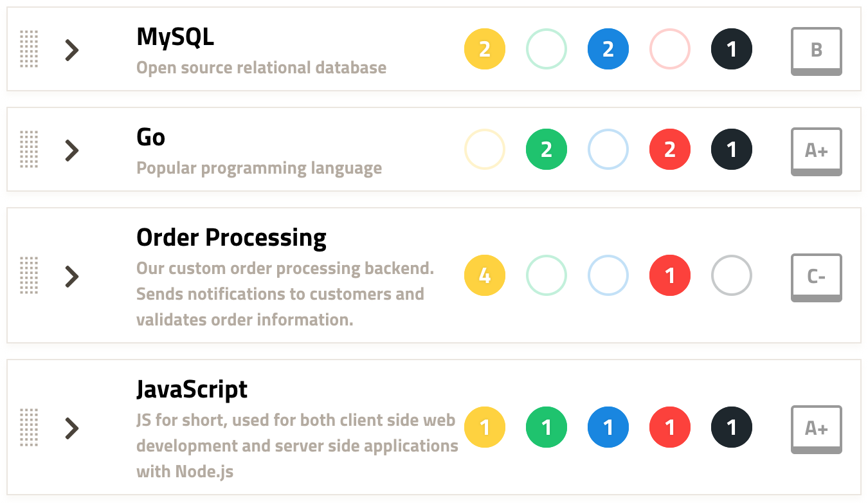Expand the Order Processing row chevron
The image size is (868, 503).
click(x=72, y=276)
